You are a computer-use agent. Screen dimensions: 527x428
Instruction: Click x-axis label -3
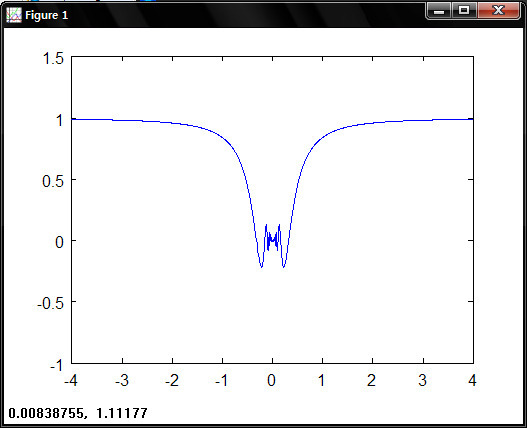click(x=122, y=380)
